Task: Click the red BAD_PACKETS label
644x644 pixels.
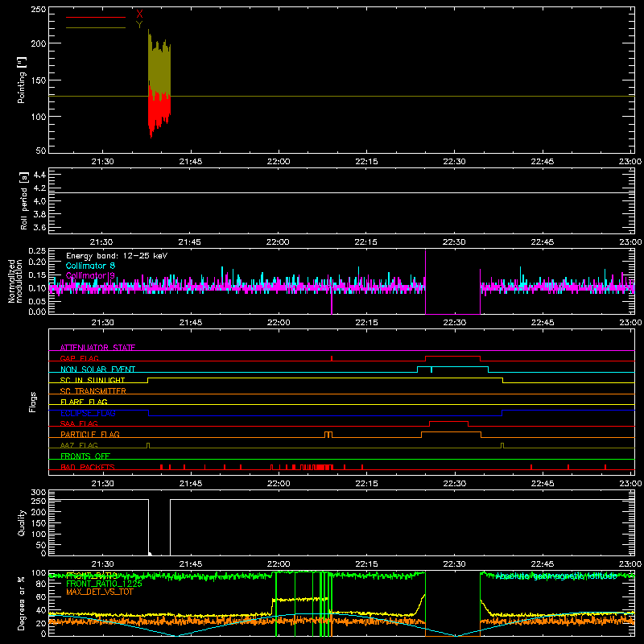Action: click(x=88, y=467)
